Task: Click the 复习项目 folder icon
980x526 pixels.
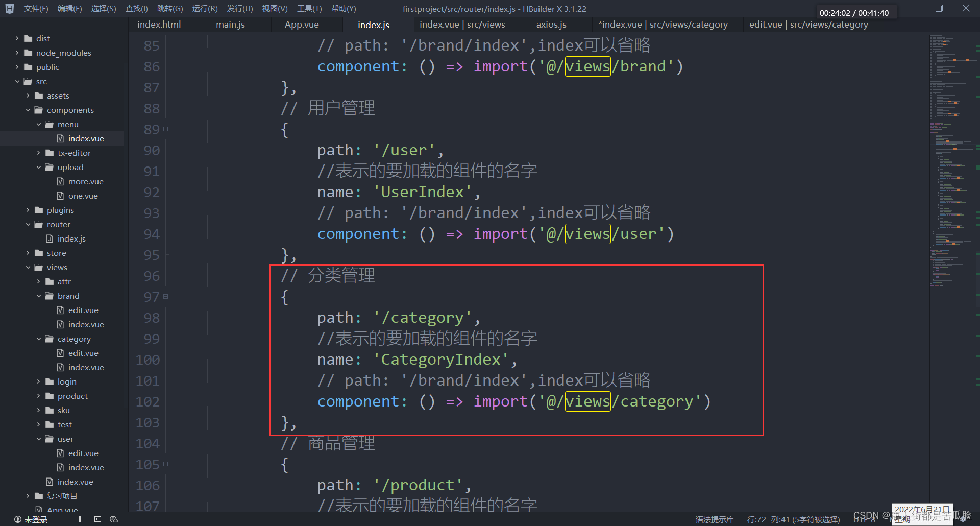Action: point(39,496)
